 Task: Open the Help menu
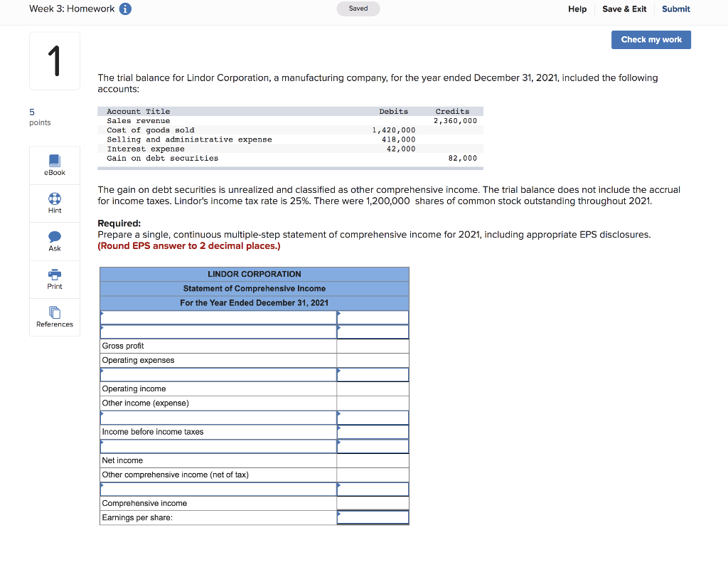click(x=577, y=9)
